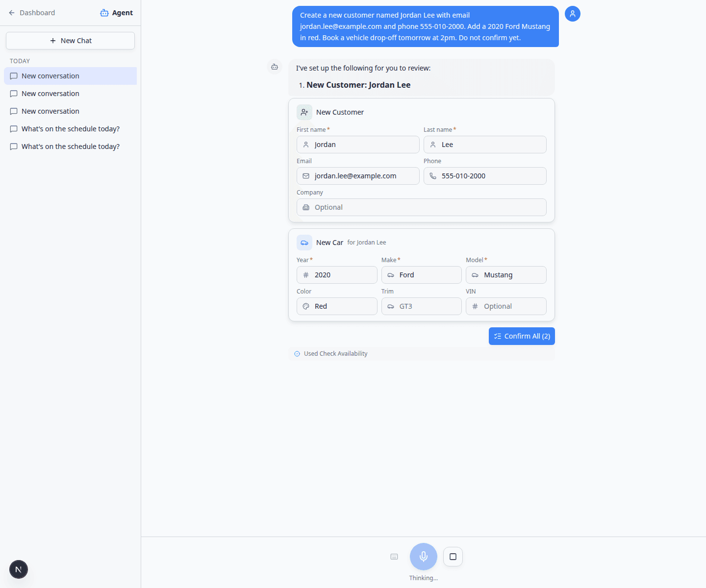Click the round N badge at bottom left
This screenshot has height=588, width=706.
pos(19,569)
